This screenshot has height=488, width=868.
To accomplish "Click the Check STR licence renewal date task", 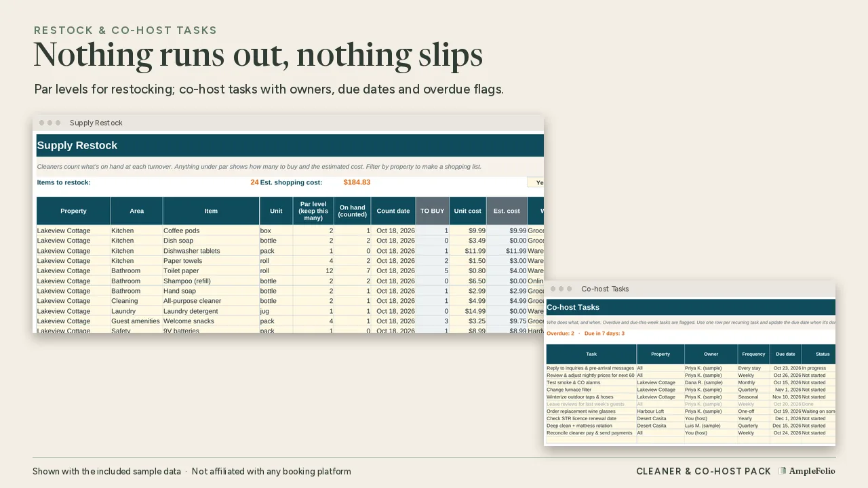I will [x=591, y=418].
